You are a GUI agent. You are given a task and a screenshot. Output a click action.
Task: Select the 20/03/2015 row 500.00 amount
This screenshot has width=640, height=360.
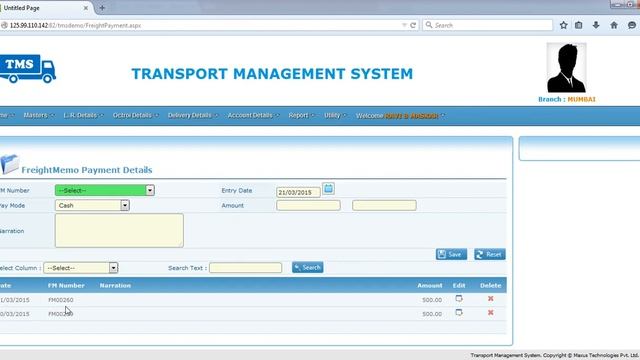[432, 314]
